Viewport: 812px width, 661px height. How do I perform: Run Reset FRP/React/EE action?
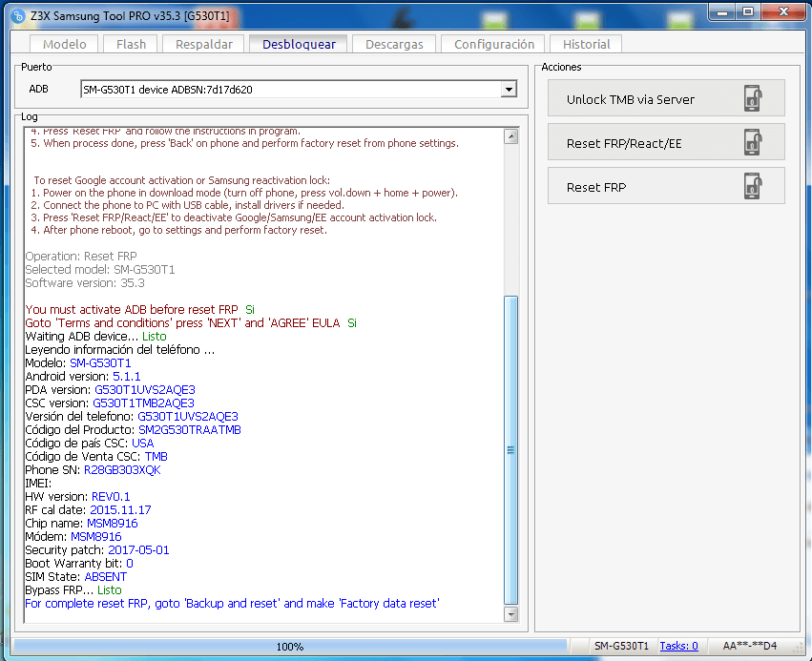click(666, 142)
